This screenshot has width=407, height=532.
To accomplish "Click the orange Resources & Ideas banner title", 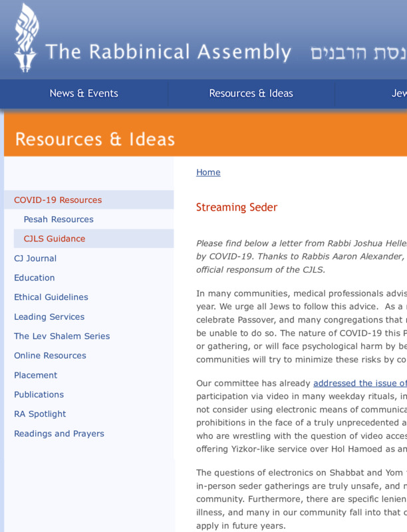I will (x=95, y=140).
